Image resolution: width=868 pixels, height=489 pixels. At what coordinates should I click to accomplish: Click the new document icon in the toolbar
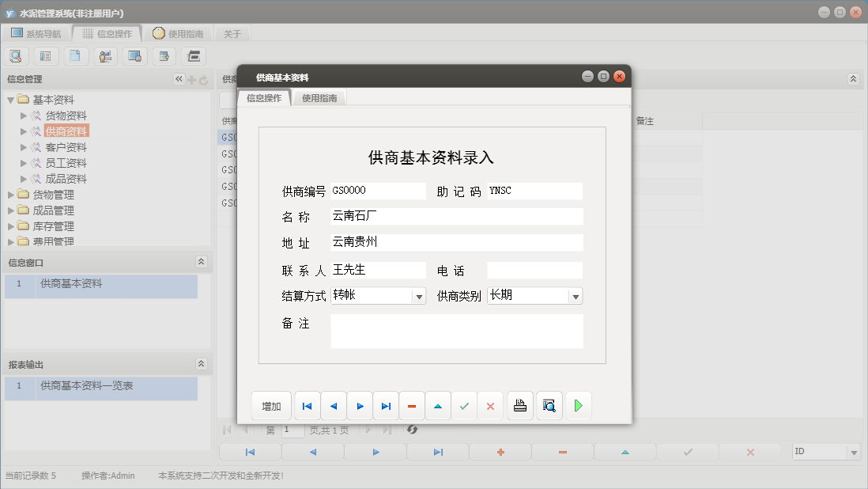click(x=76, y=56)
